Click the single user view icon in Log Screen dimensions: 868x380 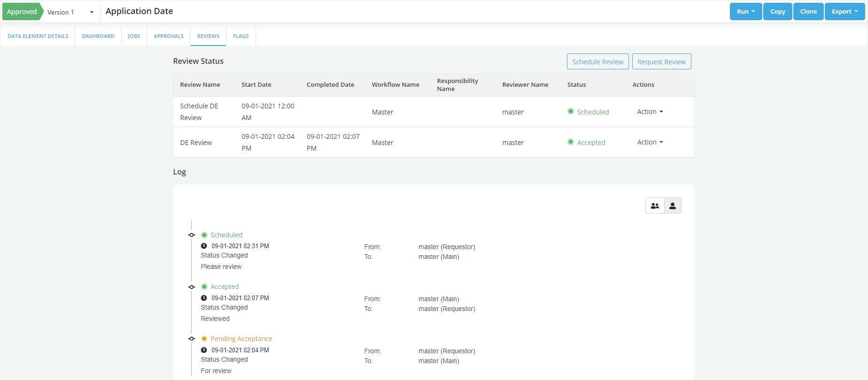click(x=673, y=205)
